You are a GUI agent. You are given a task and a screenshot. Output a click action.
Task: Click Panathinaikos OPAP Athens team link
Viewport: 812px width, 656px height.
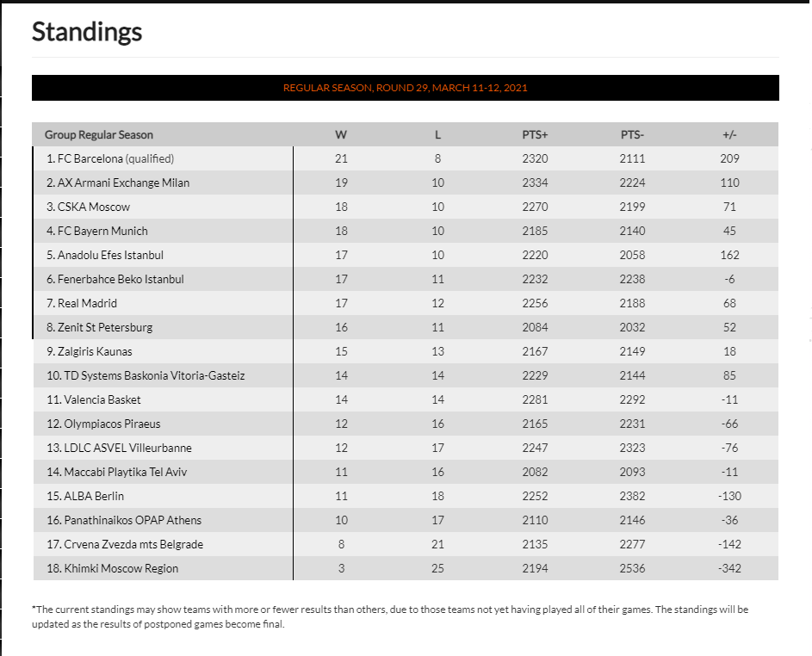click(x=131, y=520)
